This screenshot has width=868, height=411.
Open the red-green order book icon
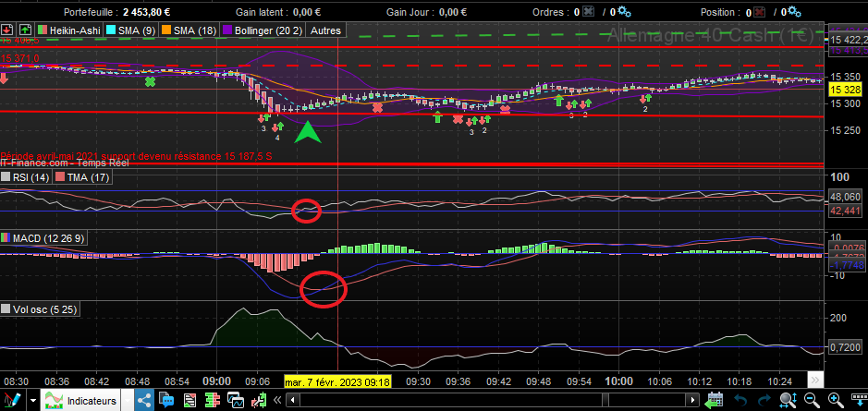[213, 400]
